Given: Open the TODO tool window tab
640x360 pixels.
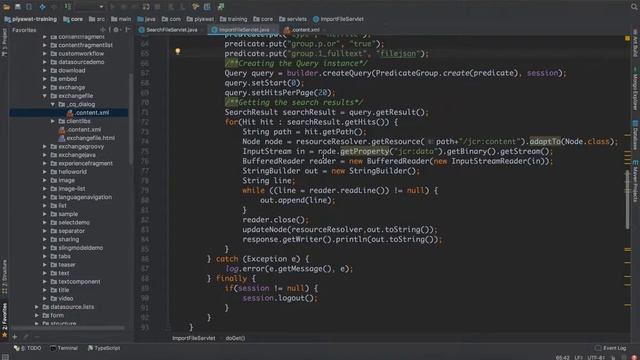Looking at the screenshot, I should point(28,348).
